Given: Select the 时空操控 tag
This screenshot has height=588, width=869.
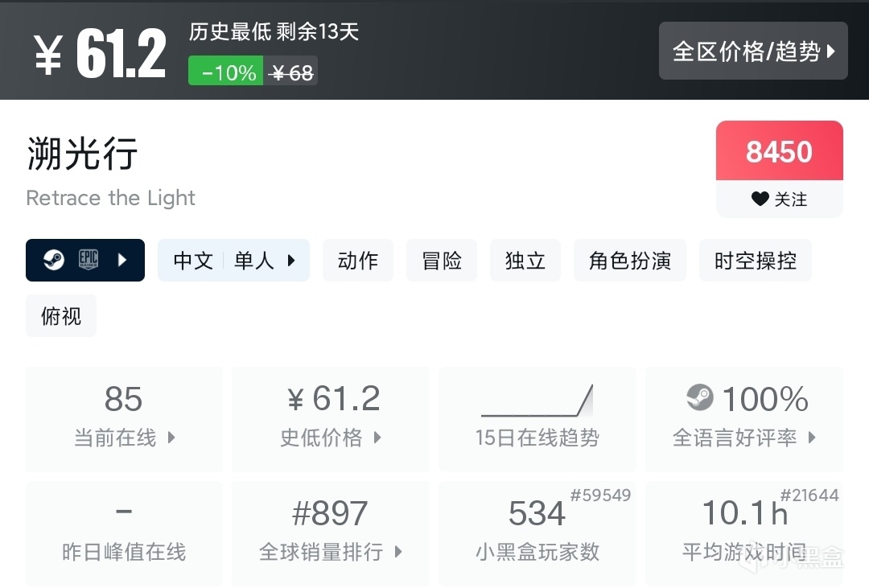Looking at the screenshot, I should [756, 261].
